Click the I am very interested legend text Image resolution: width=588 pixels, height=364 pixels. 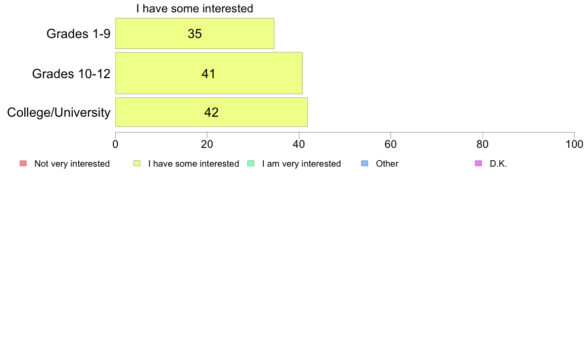point(301,164)
